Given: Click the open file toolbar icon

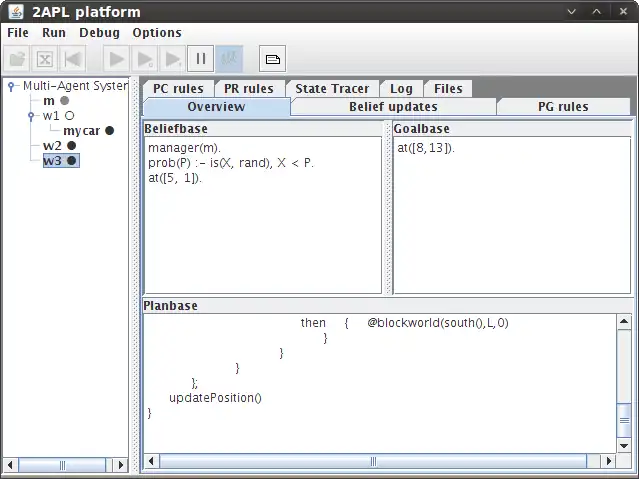Looking at the screenshot, I should [x=17, y=59].
